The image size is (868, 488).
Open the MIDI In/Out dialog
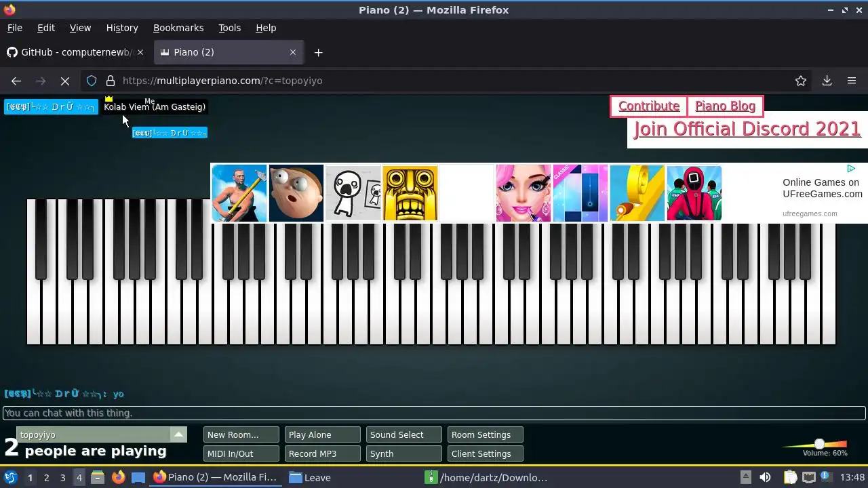click(241, 454)
